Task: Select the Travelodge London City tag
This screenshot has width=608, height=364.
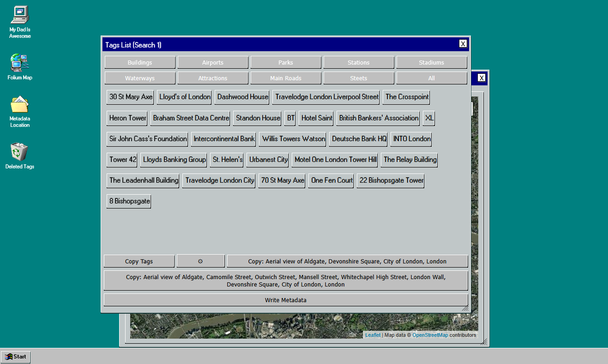Action: 220,180
